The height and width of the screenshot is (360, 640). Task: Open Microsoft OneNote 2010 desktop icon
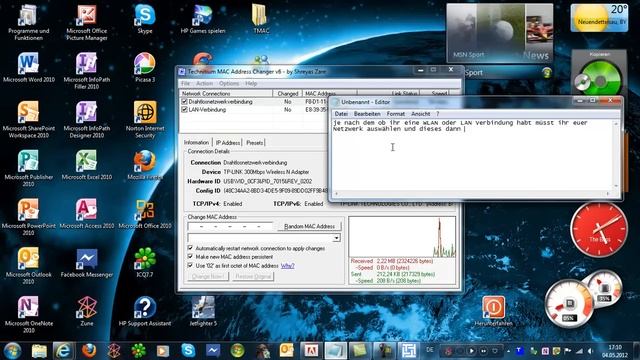coord(29,314)
